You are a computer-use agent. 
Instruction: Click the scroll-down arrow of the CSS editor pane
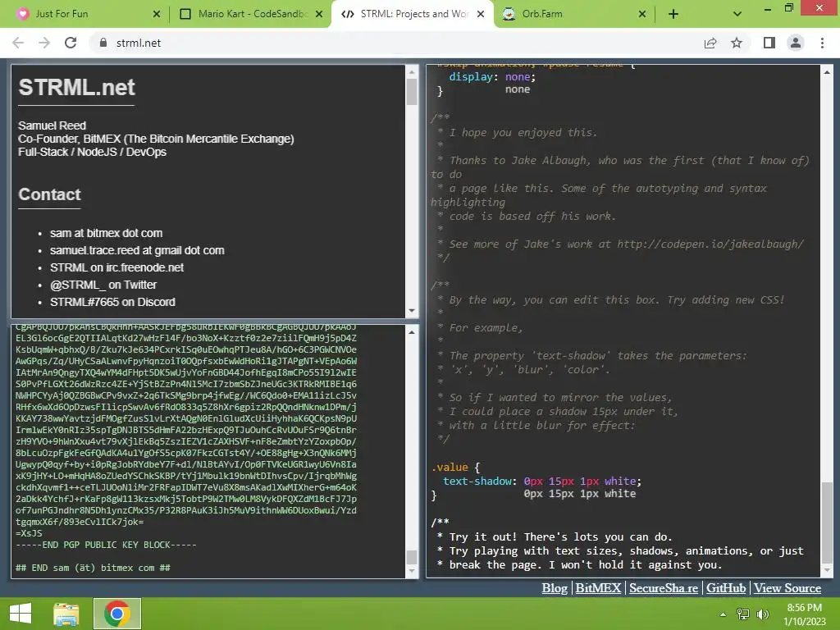click(x=827, y=571)
